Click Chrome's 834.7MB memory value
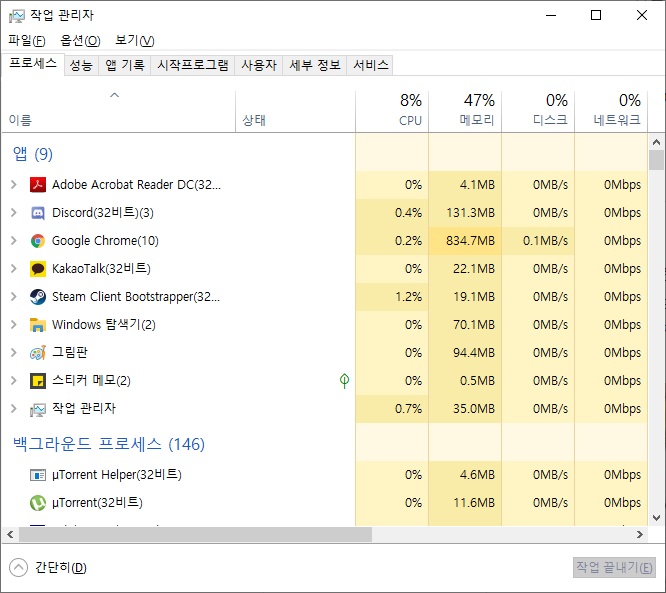666x593 pixels. (470, 241)
